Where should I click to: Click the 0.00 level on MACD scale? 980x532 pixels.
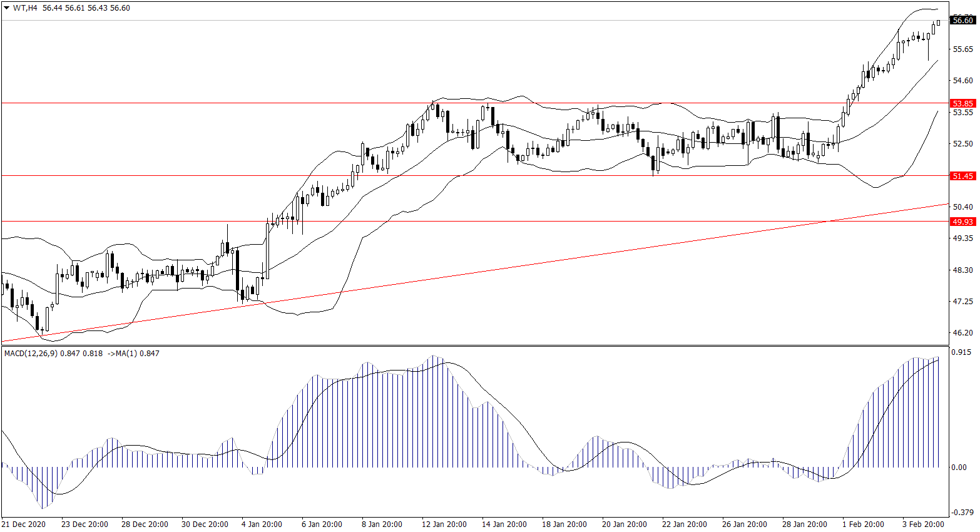pyautogui.click(x=959, y=468)
